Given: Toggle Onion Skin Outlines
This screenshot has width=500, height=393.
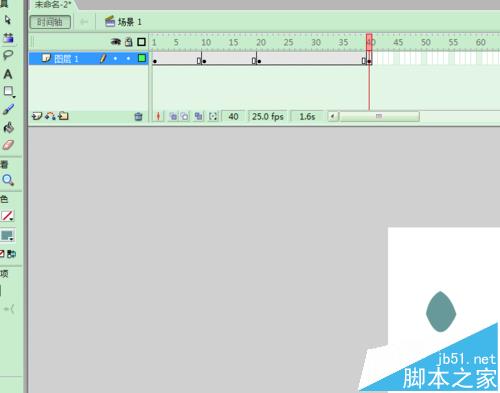Looking at the screenshot, I should click(x=185, y=116).
